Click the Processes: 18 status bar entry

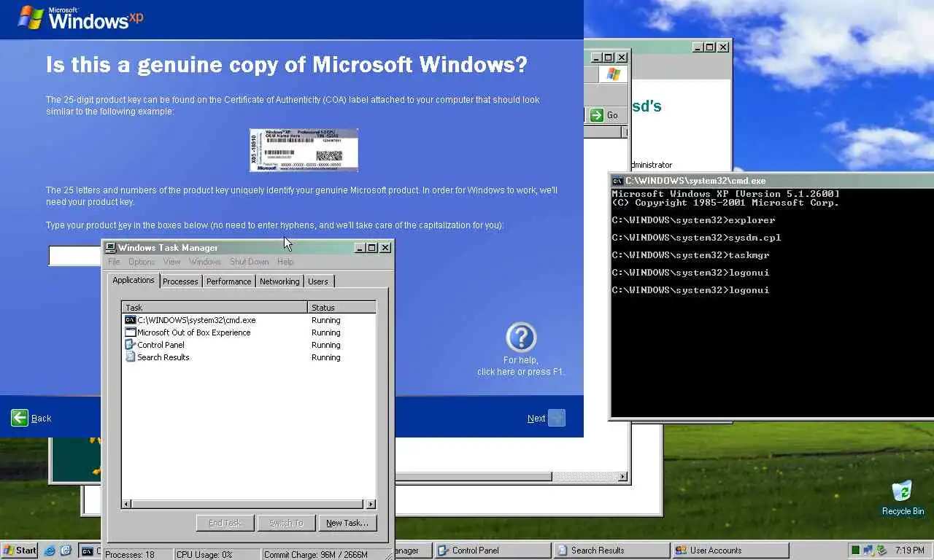click(x=138, y=555)
